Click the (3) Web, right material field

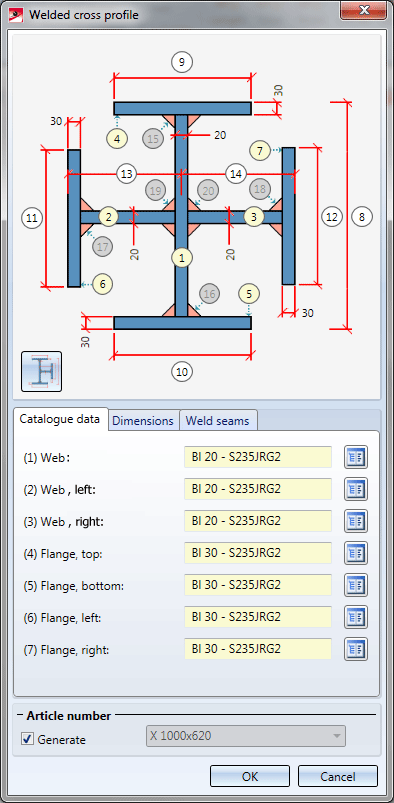[258, 521]
